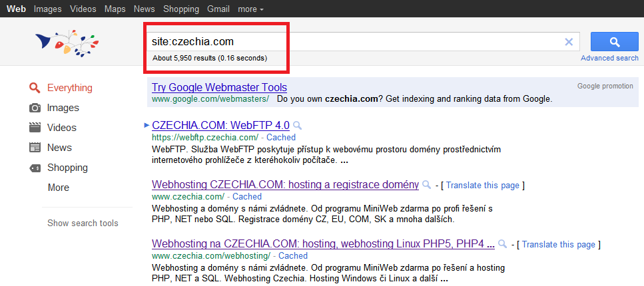
Task: Filter results by Shopping in sidebar
Action: tap(68, 168)
